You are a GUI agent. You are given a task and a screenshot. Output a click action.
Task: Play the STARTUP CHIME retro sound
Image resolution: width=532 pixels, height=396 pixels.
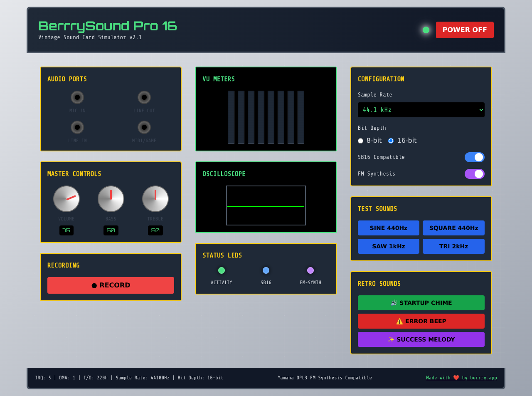[x=421, y=303]
